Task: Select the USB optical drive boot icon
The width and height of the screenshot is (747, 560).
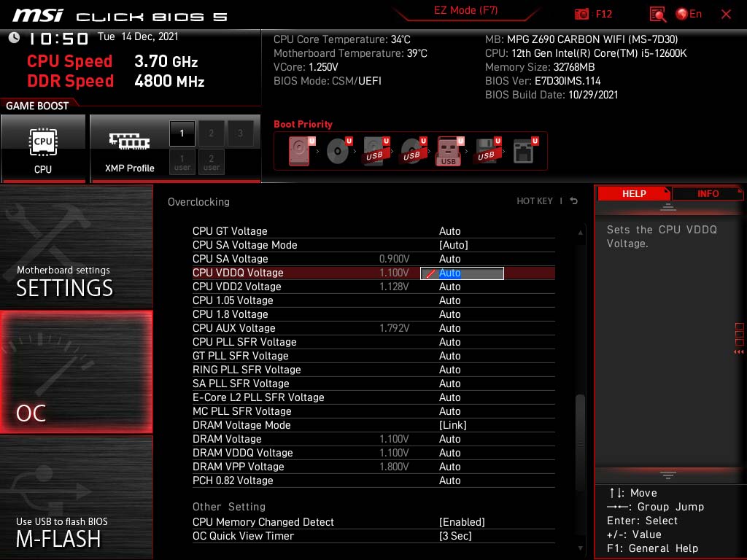Action: (x=413, y=151)
